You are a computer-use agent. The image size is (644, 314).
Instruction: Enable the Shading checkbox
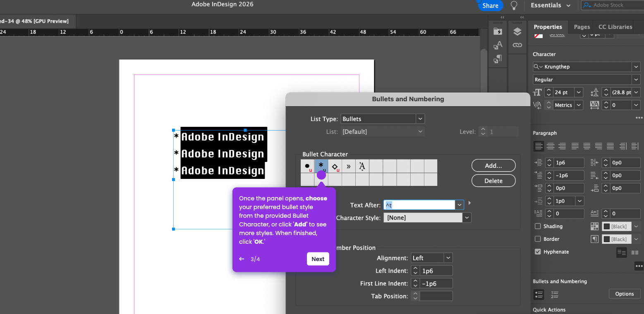tap(538, 226)
